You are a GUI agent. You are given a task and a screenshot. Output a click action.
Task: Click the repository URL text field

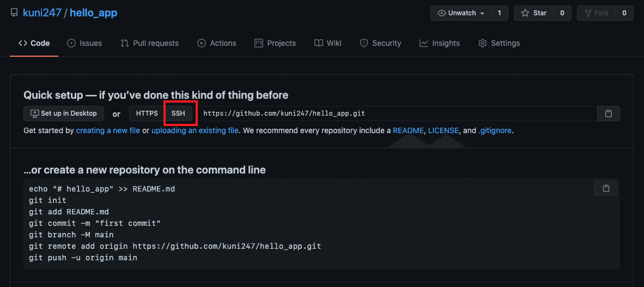[398, 113]
